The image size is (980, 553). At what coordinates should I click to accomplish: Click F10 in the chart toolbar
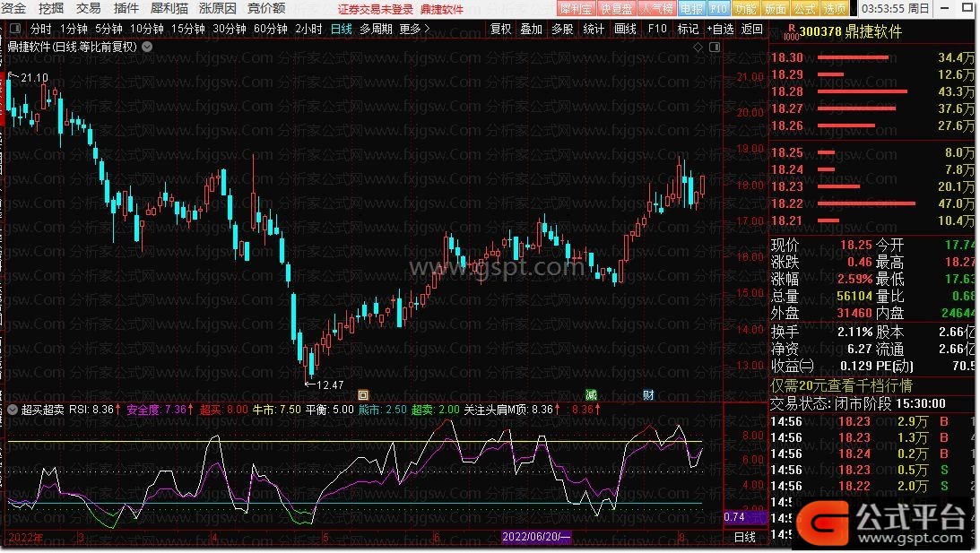(x=657, y=30)
